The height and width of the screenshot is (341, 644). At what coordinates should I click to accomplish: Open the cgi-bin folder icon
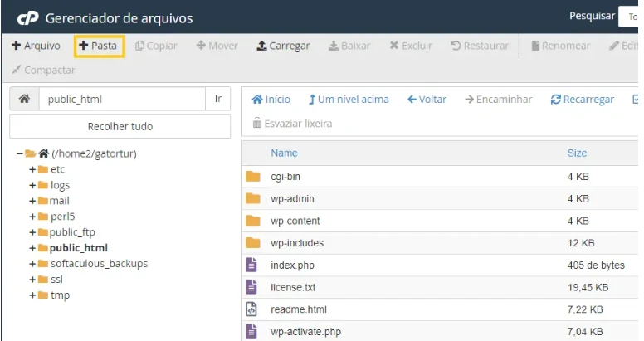pyautogui.click(x=253, y=177)
